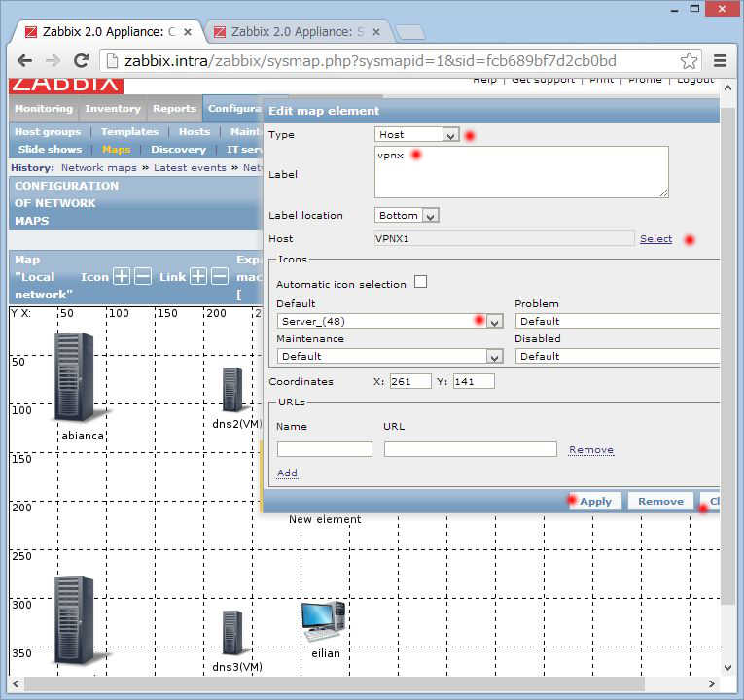Toggle Automatic icon selection checkbox
Screen dimensions: 744x700
point(420,282)
